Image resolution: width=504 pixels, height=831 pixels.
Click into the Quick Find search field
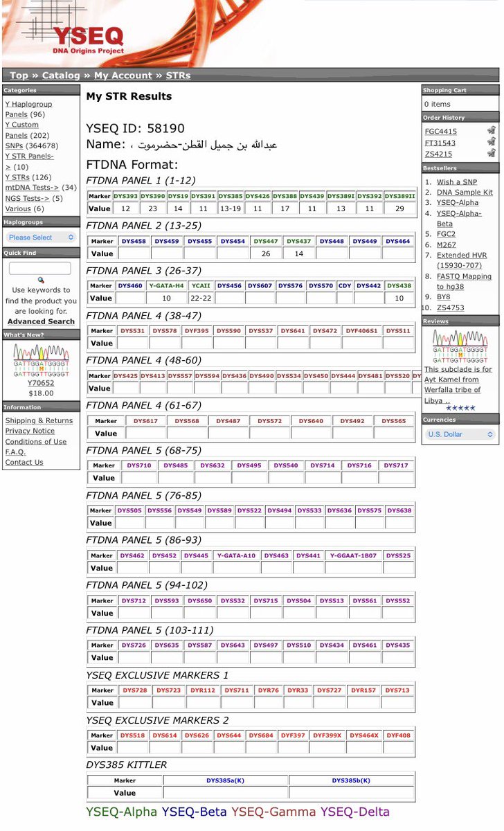point(39,268)
